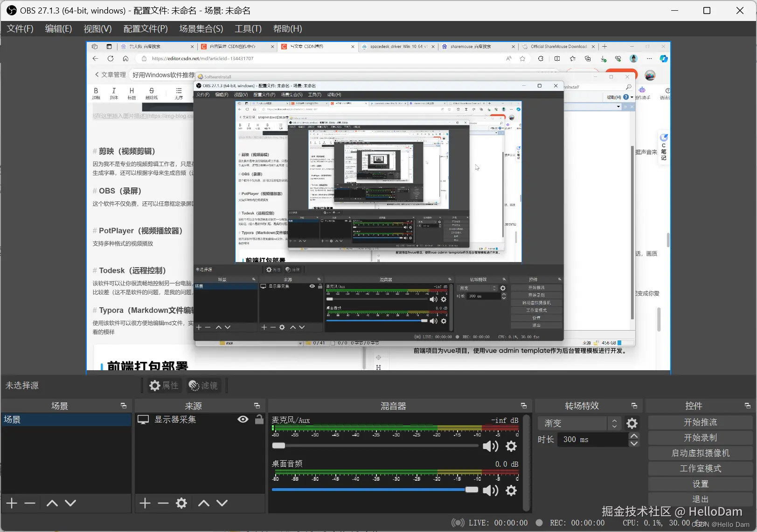Open the 场景集合(S) menu
Viewport: 757px width, 532px height.
pos(201,28)
